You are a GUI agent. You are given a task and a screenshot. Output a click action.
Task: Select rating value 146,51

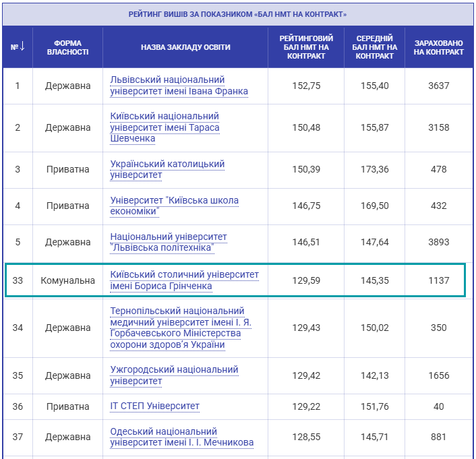[306, 242]
